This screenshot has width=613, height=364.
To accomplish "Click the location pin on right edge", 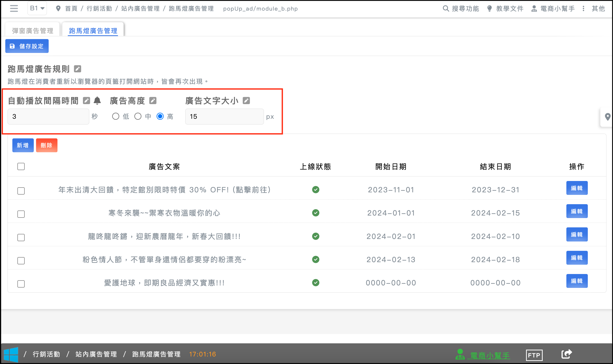I will [607, 117].
